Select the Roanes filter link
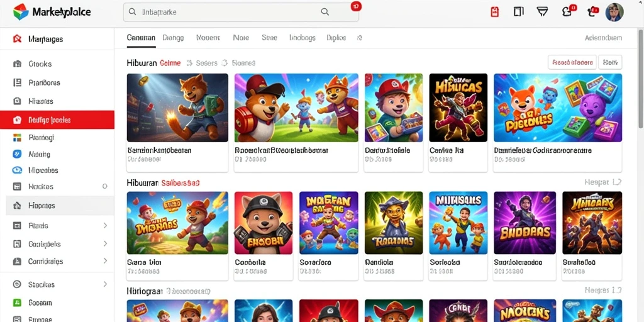The width and height of the screenshot is (644, 322). (x=243, y=63)
